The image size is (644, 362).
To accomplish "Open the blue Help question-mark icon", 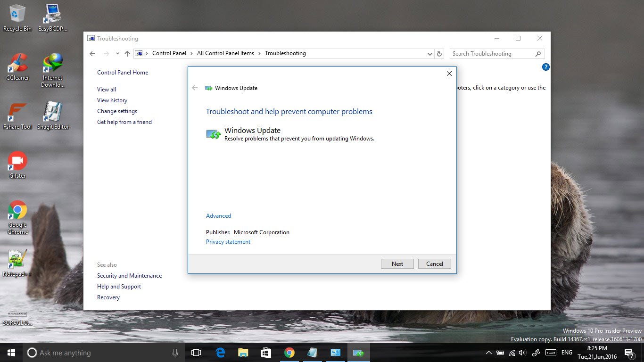I will [x=546, y=67].
